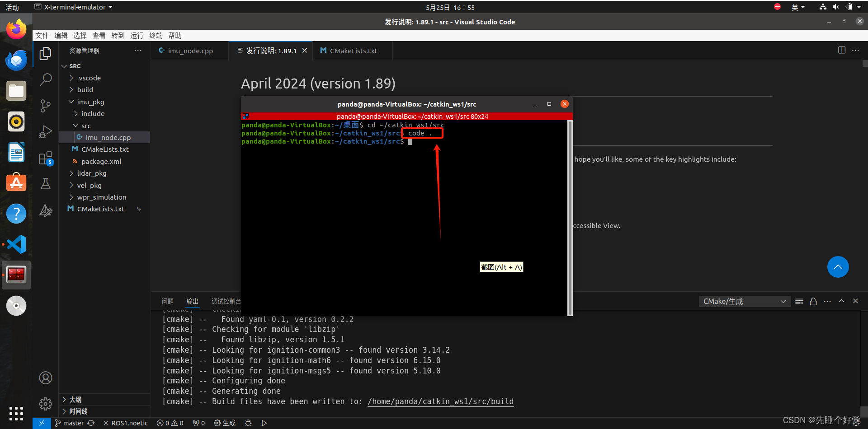Expand the build folder
The image size is (868, 429).
tap(104, 89)
